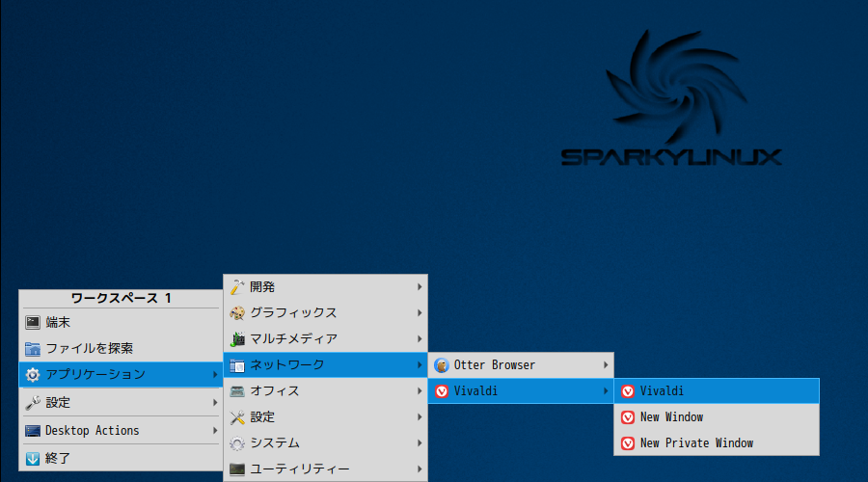868x482 pixels.
Task: Click the ユーティリティー label
Action: [x=300, y=469]
